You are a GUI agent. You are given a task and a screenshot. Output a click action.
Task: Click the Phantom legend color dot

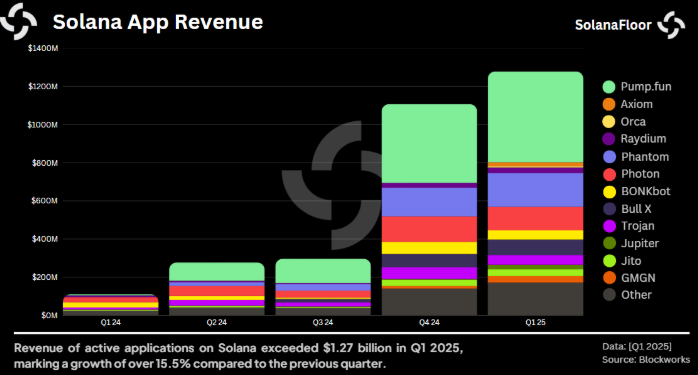609,157
